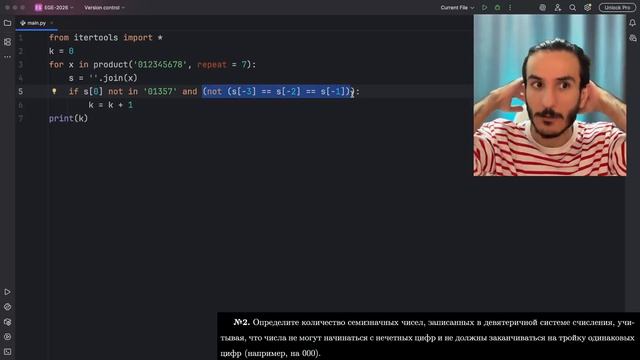Expand the EGE-2026 project dropdown

pyautogui.click(x=54, y=7)
